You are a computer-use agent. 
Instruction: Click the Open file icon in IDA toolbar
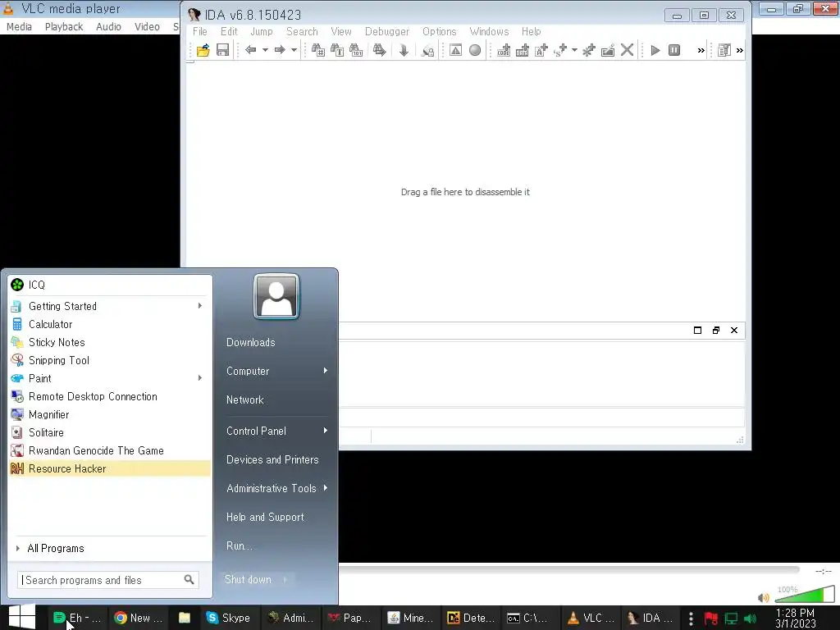pos(203,50)
